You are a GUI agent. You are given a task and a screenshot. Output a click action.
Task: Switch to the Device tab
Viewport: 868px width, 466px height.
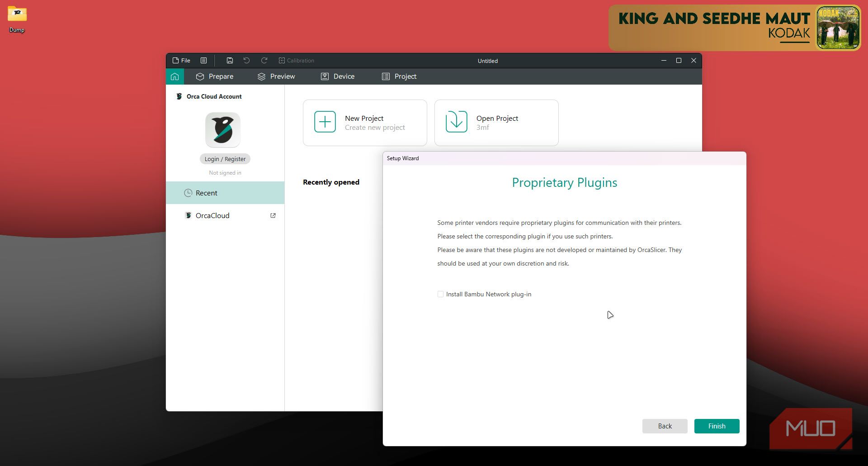(338, 76)
